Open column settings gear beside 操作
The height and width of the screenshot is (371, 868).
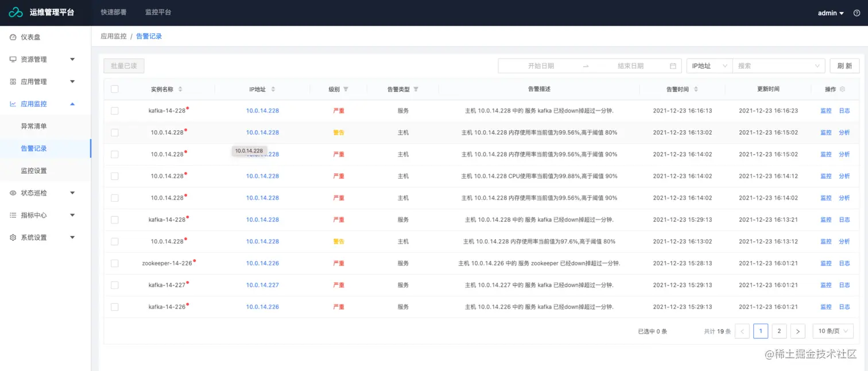(x=842, y=89)
